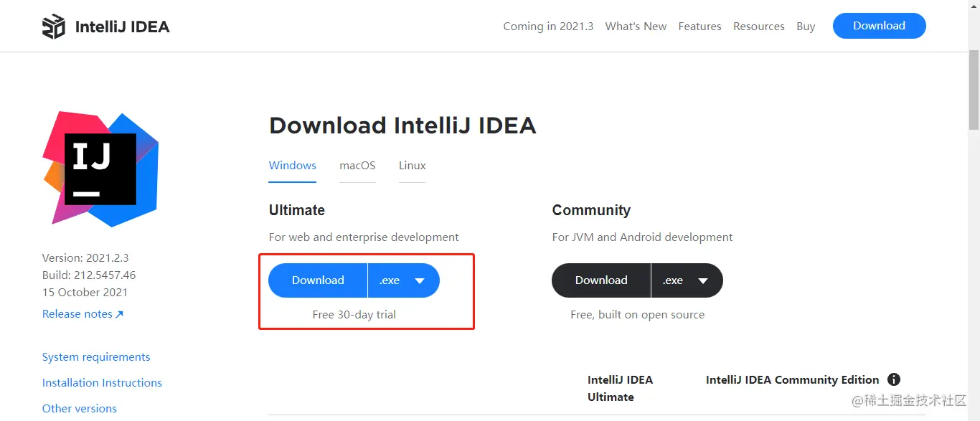Click the large IntelliJ IDEA IJ logo
The width and height of the screenshot is (980, 421).
100,169
